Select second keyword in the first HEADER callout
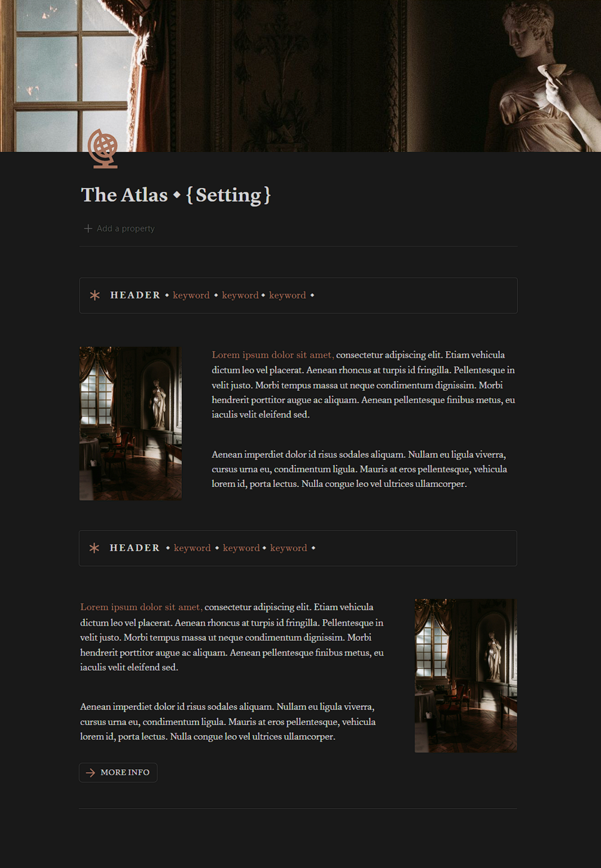The image size is (601, 868). 240,296
